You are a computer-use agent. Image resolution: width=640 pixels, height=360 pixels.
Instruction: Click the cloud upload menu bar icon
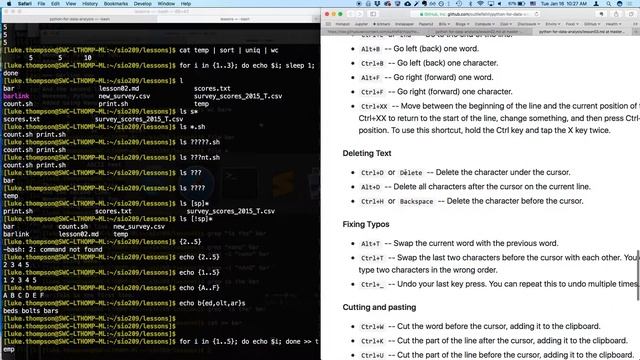point(407,4)
